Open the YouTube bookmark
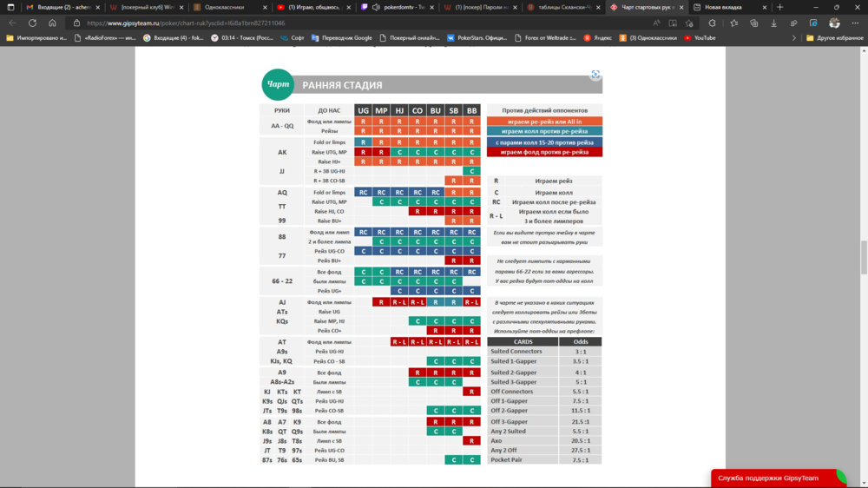Image resolution: width=868 pixels, height=488 pixels. click(700, 38)
